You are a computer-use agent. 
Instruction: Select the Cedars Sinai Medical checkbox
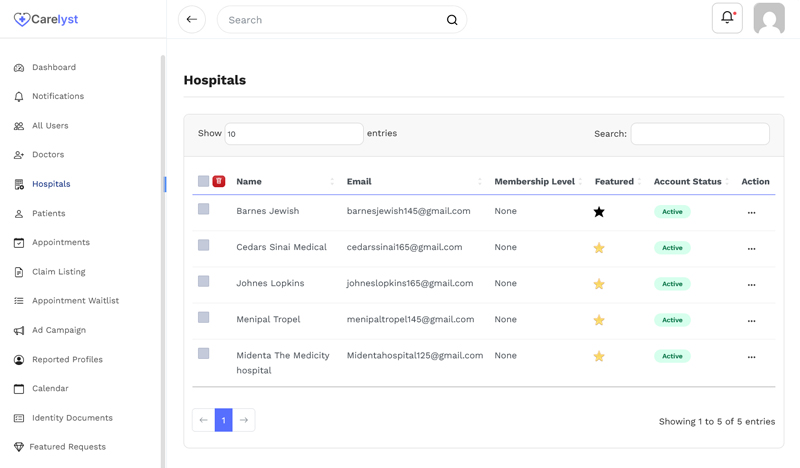(x=204, y=245)
